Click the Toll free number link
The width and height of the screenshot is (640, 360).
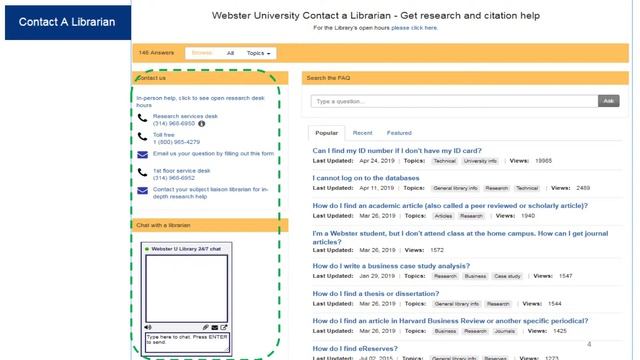coord(176,138)
